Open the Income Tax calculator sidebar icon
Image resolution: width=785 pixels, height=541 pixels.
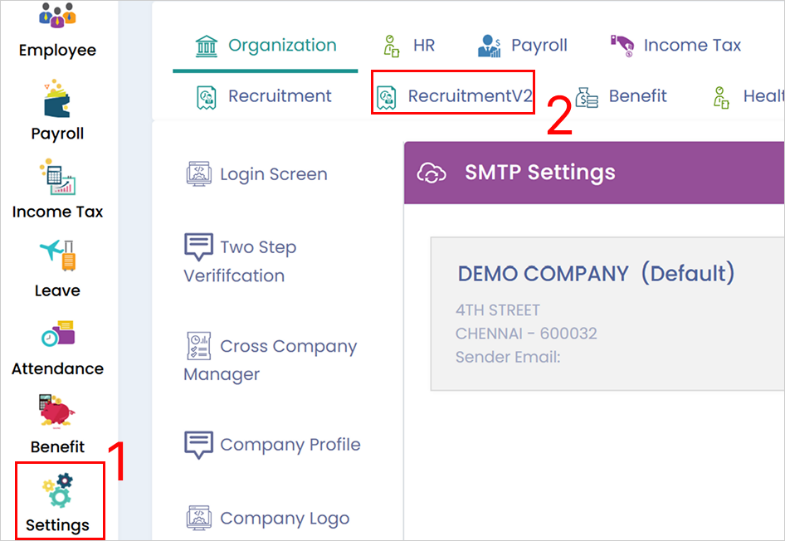click(x=58, y=177)
